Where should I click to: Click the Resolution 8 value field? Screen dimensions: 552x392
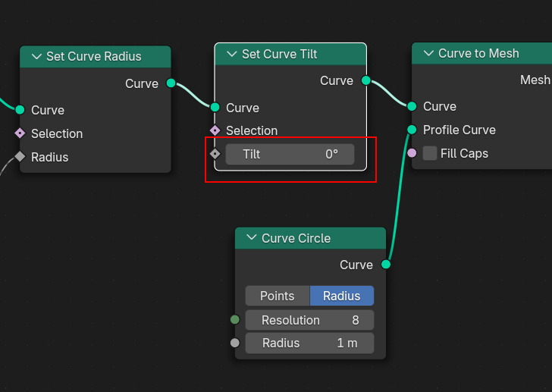[309, 320]
